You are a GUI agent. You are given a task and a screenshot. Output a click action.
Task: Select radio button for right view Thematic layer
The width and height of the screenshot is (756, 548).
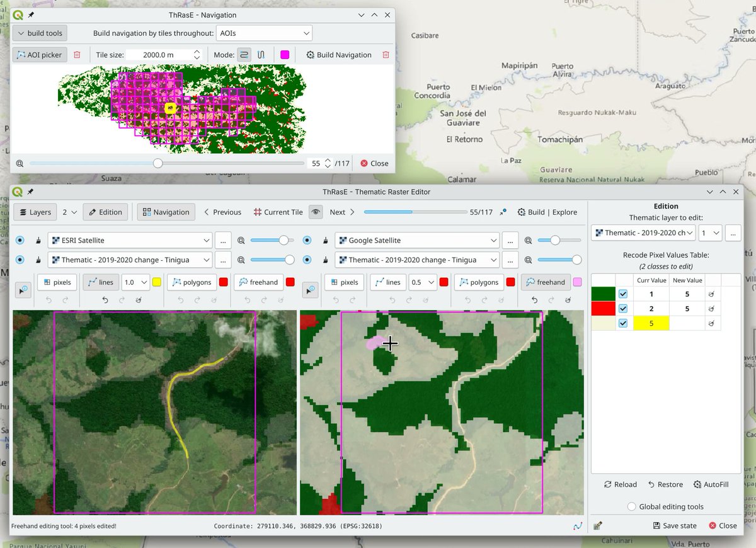point(307,260)
